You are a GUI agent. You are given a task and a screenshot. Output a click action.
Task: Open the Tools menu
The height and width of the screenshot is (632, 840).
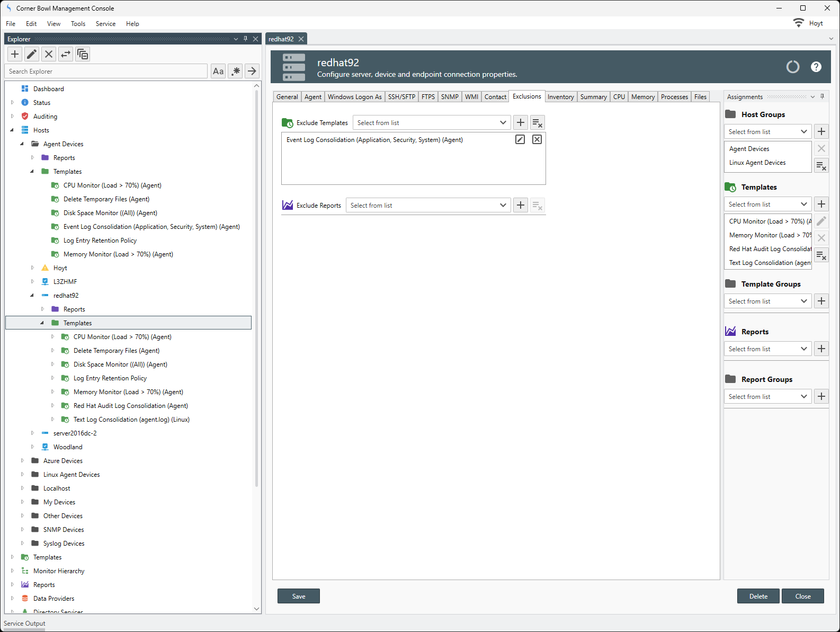(x=78, y=24)
